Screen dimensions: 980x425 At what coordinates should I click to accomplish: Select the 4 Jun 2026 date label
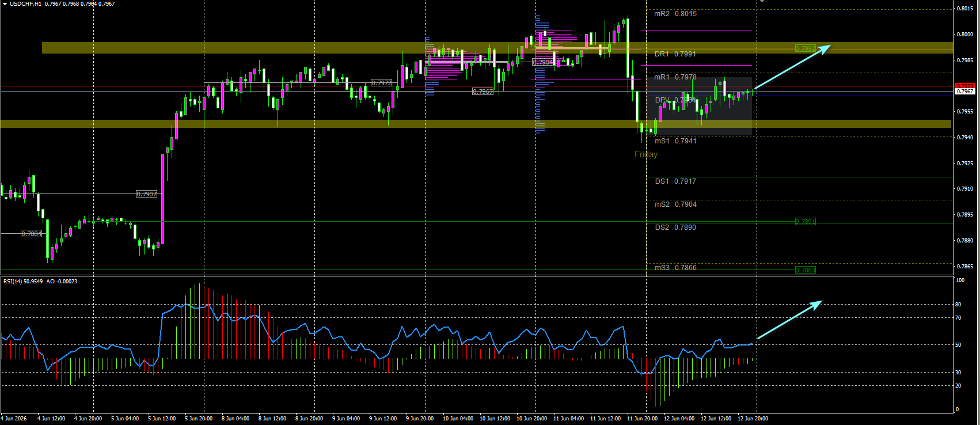click(14, 419)
